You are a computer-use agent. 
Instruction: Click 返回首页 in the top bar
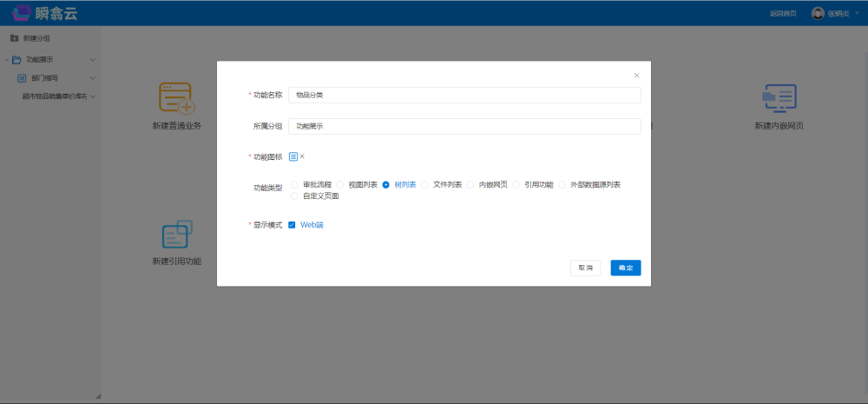click(x=783, y=13)
